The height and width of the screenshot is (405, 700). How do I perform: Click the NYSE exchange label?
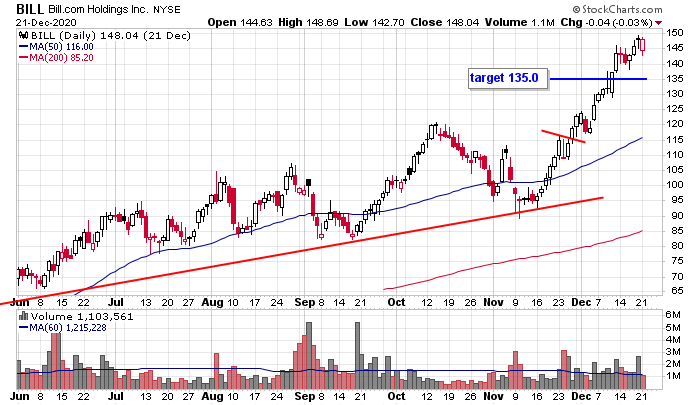(167, 9)
